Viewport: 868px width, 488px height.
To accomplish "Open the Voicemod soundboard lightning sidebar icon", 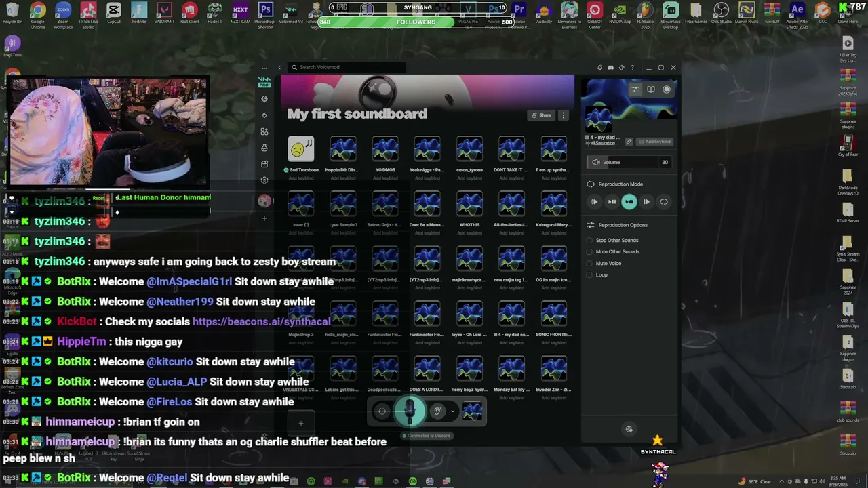I will pos(264,115).
